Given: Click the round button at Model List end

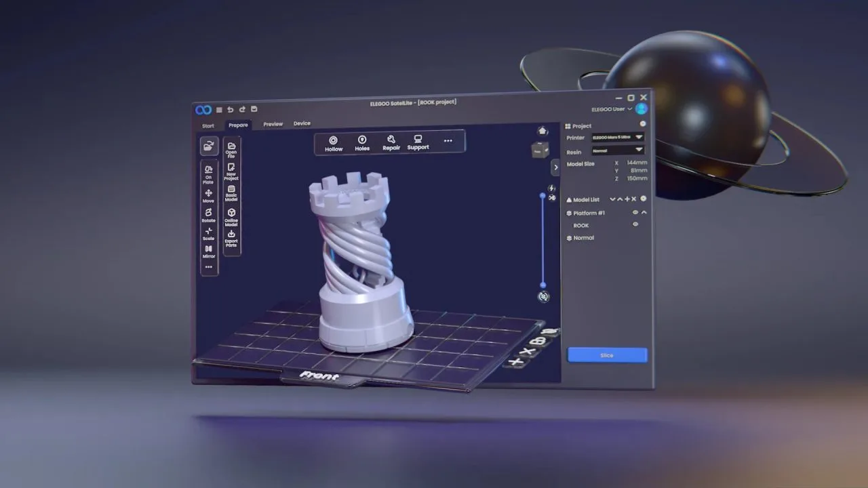Looking at the screenshot, I should [x=644, y=199].
